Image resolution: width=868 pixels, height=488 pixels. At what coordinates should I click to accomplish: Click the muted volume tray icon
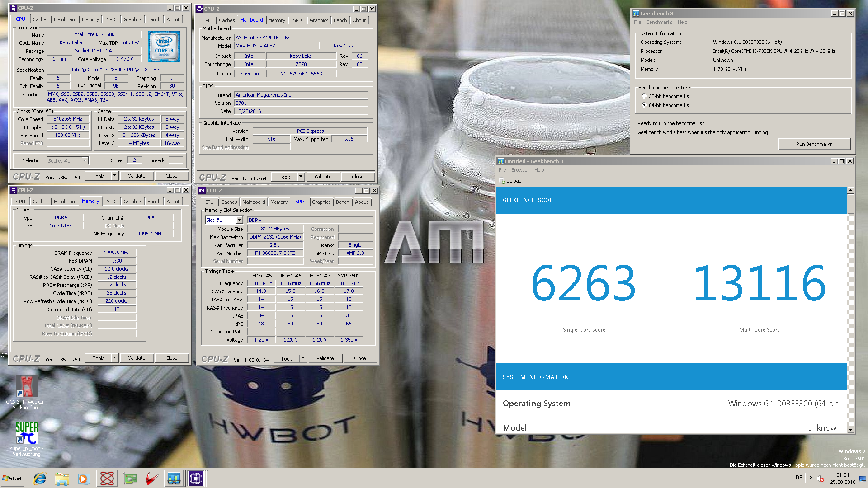point(821,479)
